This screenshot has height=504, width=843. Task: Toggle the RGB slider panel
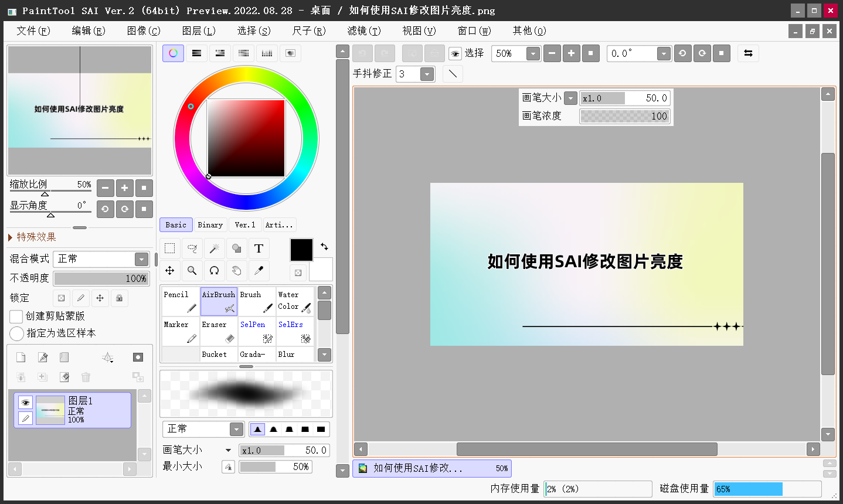click(196, 53)
